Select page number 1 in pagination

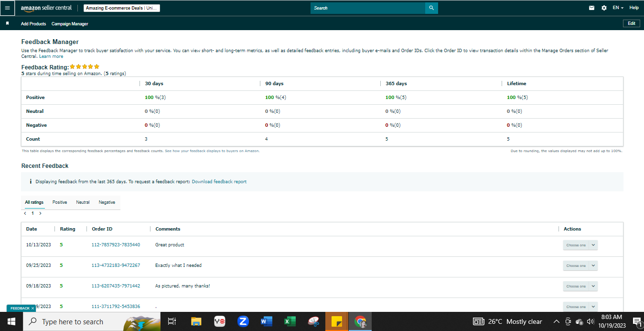pyautogui.click(x=32, y=213)
